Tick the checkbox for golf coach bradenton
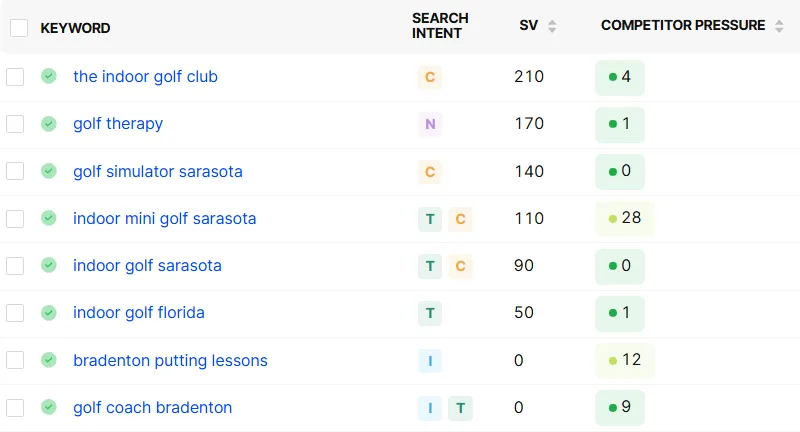The width and height of the screenshot is (800, 432). coord(15,408)
